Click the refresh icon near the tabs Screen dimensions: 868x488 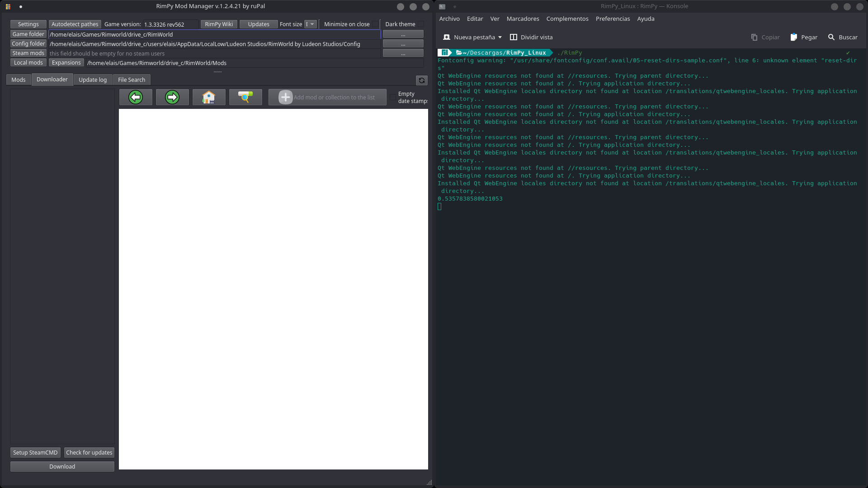(x=421, y=80)
